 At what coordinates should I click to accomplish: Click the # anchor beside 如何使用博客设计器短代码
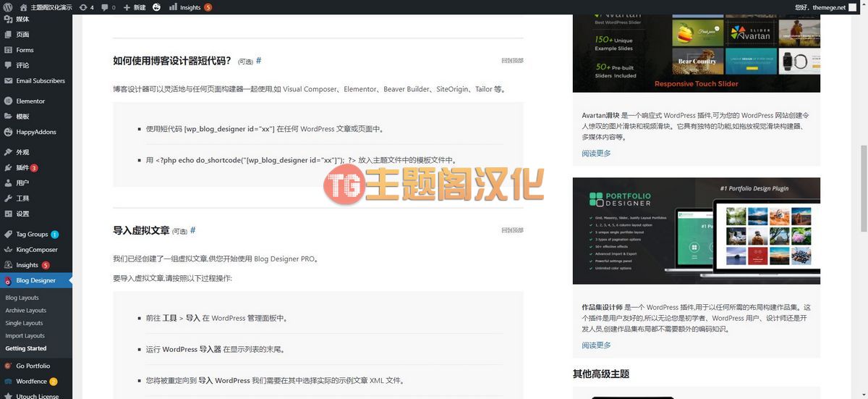(x=259, y=61)
